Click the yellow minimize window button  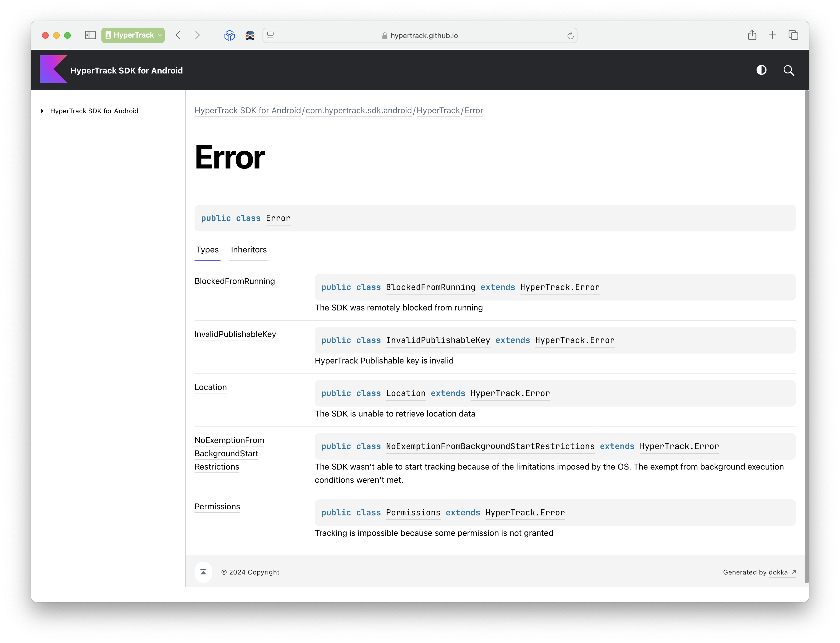56,35
